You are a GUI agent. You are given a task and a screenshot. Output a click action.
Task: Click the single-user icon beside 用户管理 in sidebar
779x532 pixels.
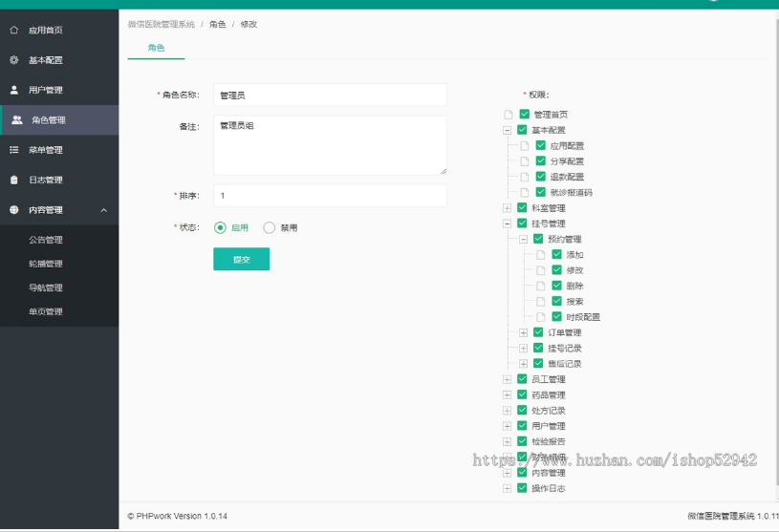(x=14, y=90)
